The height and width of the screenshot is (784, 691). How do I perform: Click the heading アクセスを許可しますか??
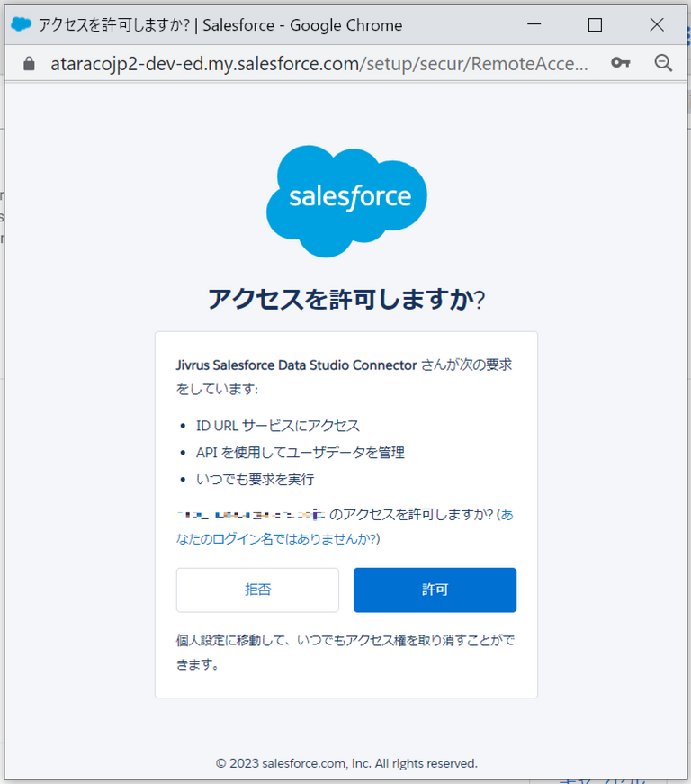click(x=346, y=300)
